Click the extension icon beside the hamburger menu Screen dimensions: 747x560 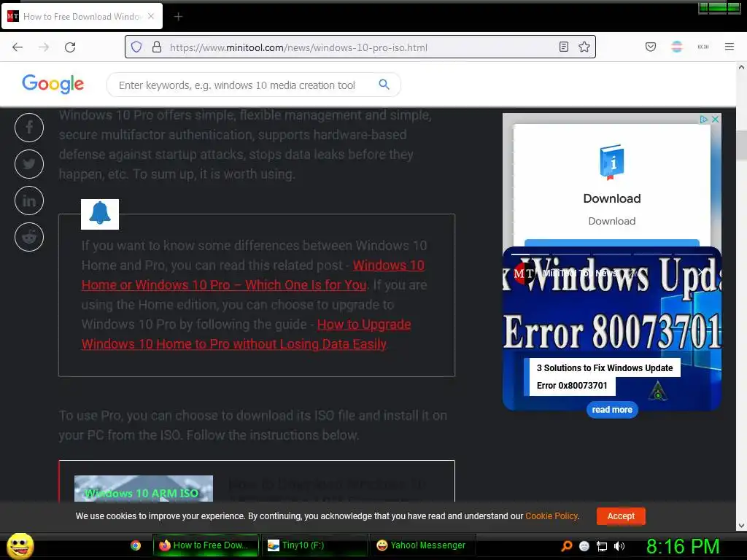coord(703,47)
